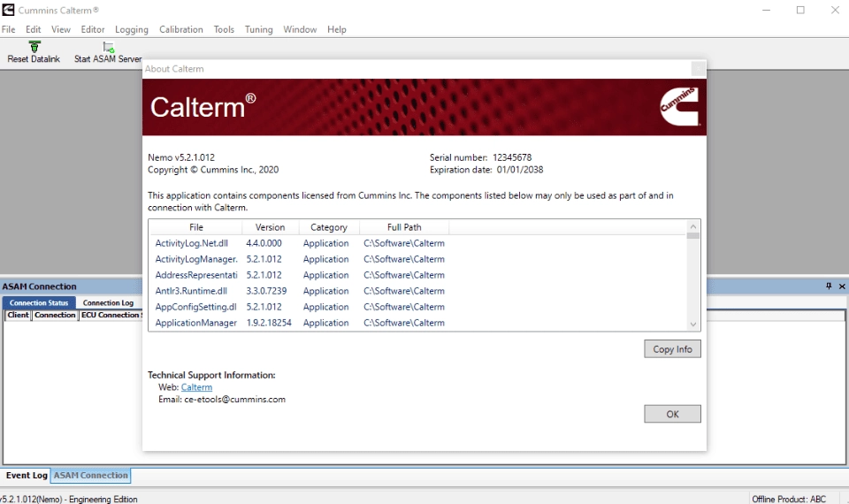Click the ECU Connection column header

[111, 315]
